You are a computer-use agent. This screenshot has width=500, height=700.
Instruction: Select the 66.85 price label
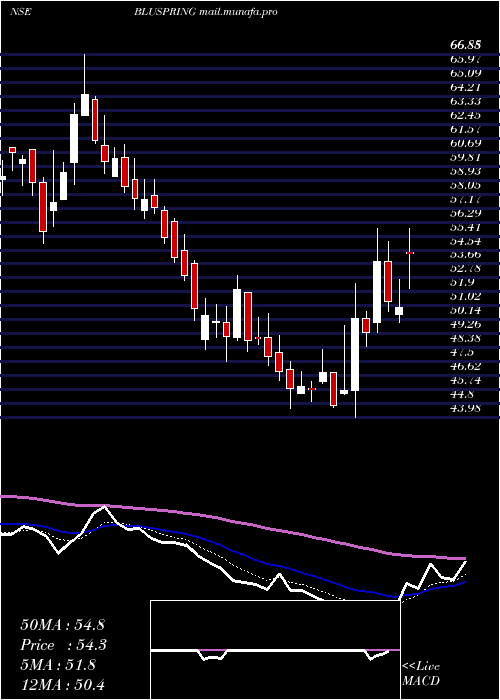click(466, 45)
